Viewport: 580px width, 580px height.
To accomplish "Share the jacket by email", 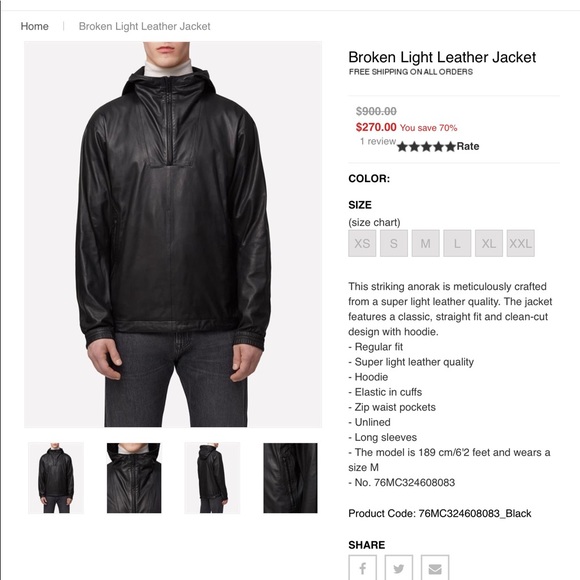I will click(435, 568).
